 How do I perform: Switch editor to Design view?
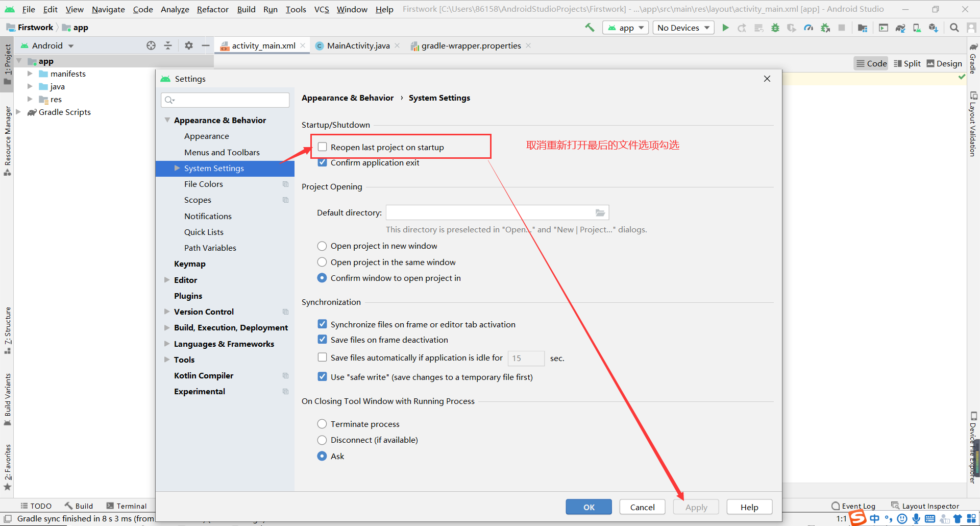pos(944,63)
